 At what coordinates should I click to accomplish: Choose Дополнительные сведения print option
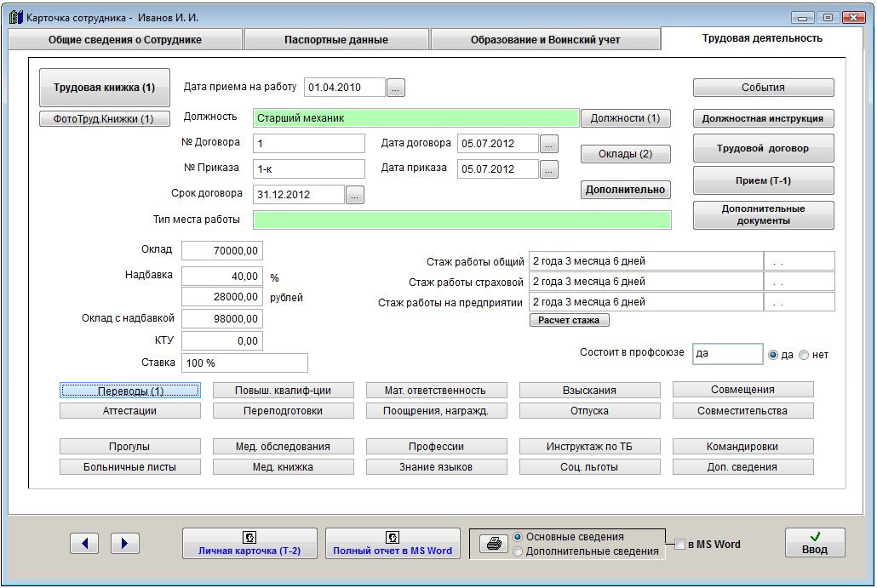(518, 551)
